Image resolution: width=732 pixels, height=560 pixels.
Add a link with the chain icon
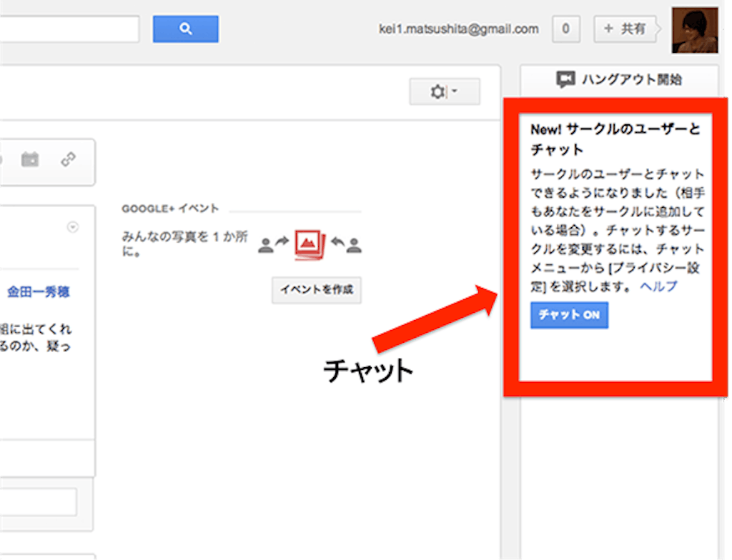(69, 159)
